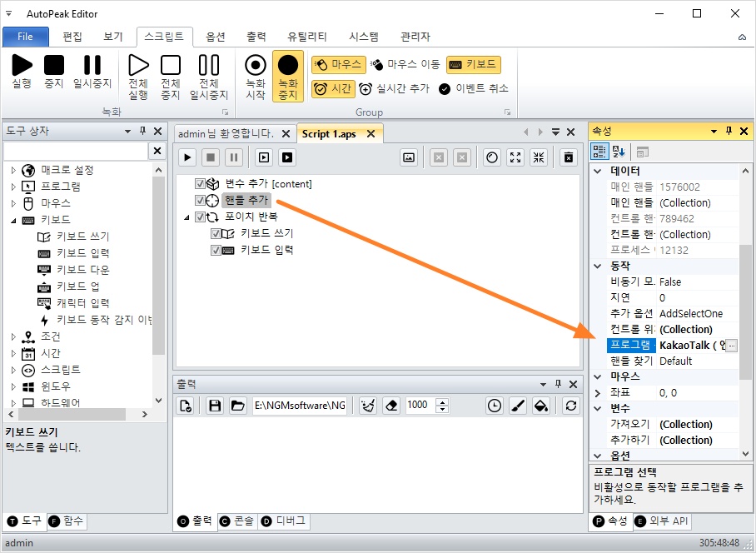This screenshot has width=756, height=553.
Task: Uncheck the 변수 추가 [content] checkbox
Action: click(200, 184)
